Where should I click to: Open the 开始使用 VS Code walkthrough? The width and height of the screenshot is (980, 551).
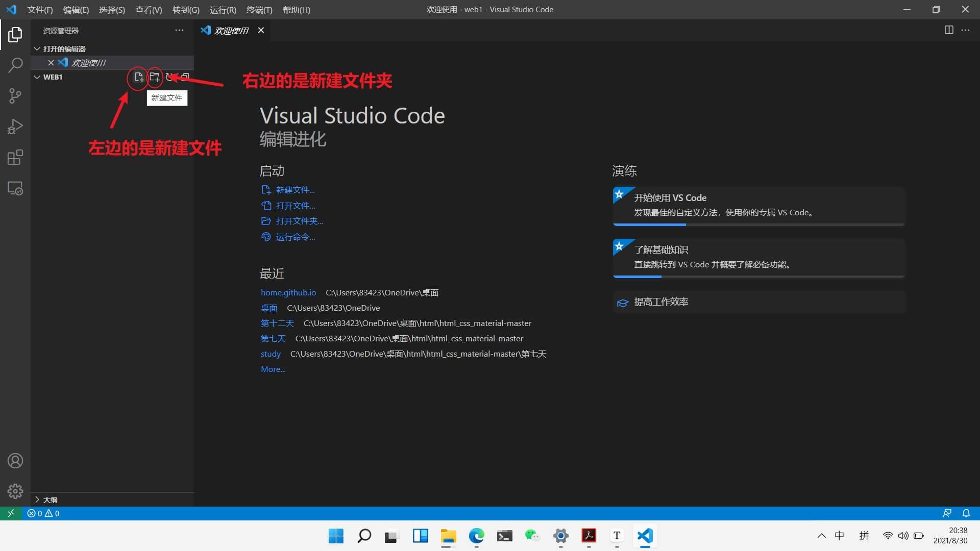pos(759,206)
